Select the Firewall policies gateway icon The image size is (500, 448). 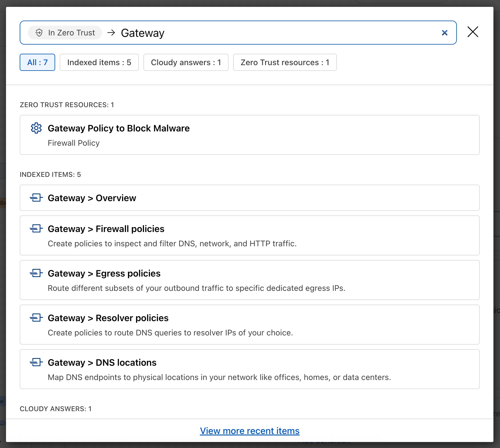[36, 229]
